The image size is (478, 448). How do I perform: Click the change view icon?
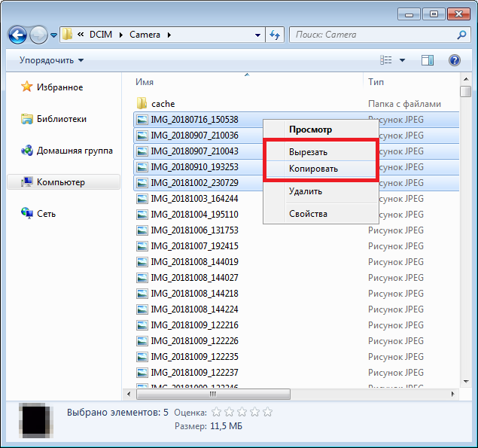click(386, 59)
